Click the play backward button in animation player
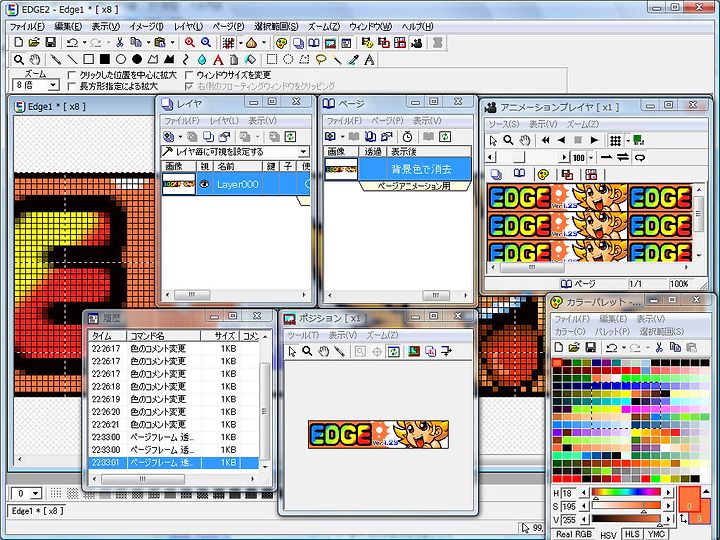This screenshot has width=720, height=540. 561,140
